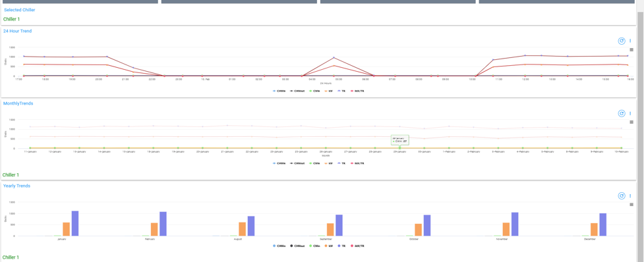Open MonthlyTrends three-dot options menu
The width and height of the screenshot is (644, 262).
(x=630, y=114)
